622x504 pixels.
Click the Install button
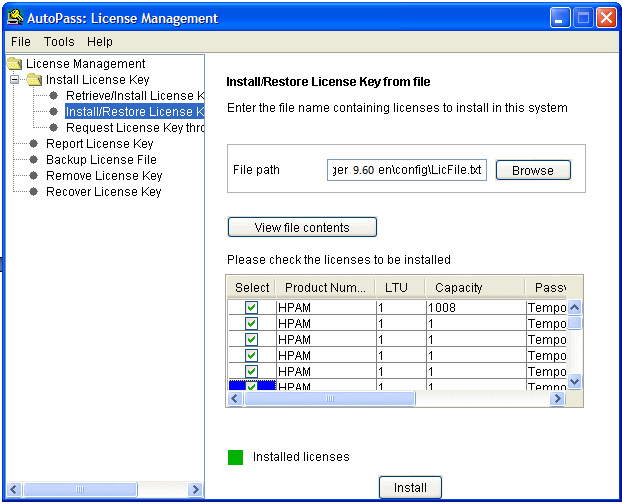coord(410,487)
